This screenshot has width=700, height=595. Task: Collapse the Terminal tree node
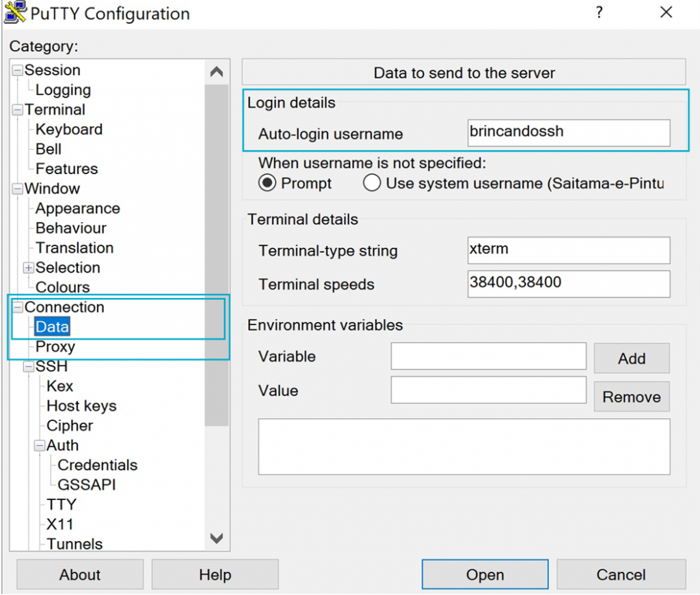[17, 110]
